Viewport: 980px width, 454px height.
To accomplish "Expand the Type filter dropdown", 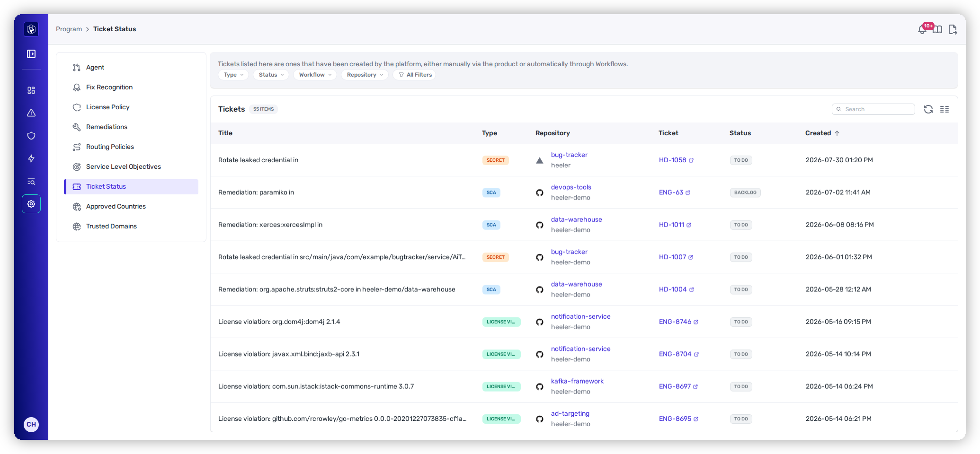I will [x=233, y=75].
